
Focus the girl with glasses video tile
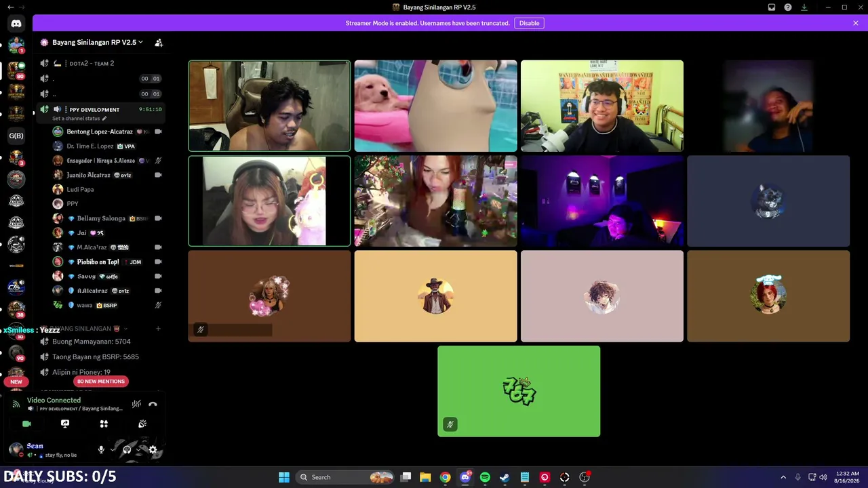click(269, 201)
